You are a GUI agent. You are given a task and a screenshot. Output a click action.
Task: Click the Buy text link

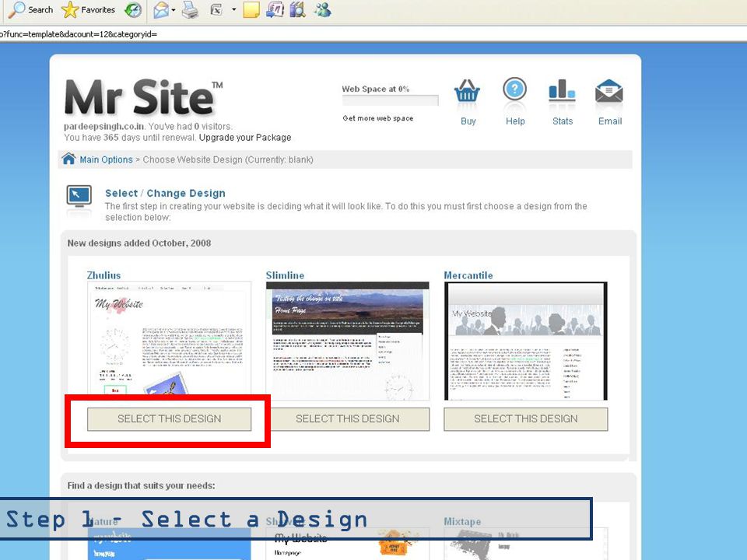[468, 121]
